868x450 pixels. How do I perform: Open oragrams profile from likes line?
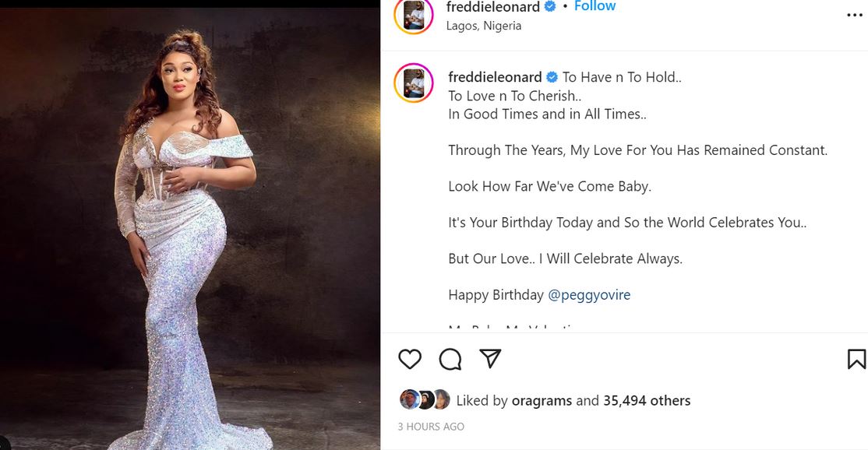pyautogui.click(x=542, y=401)
